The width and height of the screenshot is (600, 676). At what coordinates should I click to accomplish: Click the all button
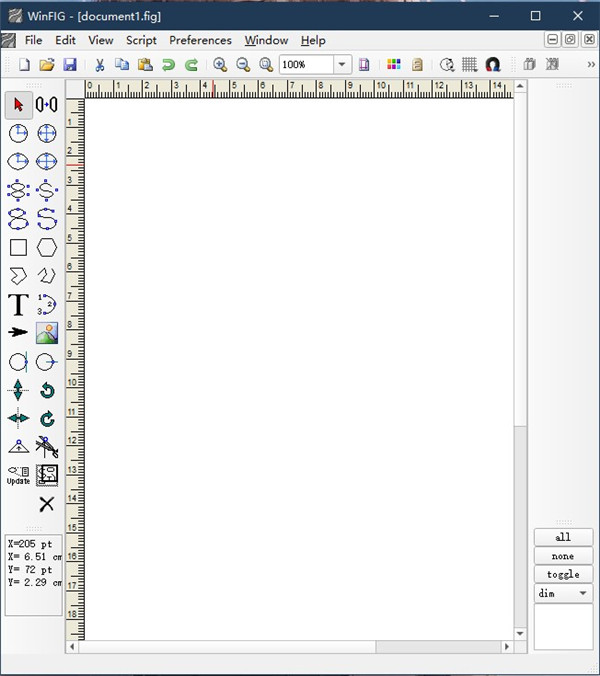[x=563, y=537]
